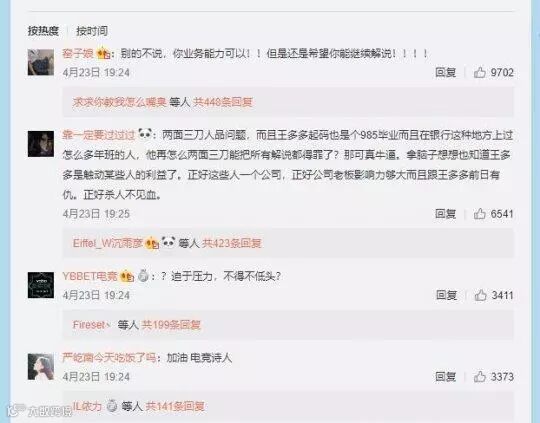540x423 pixels.
Task: Click the member badge next to Eiffel_W沉雨彦
Action: 152,244
